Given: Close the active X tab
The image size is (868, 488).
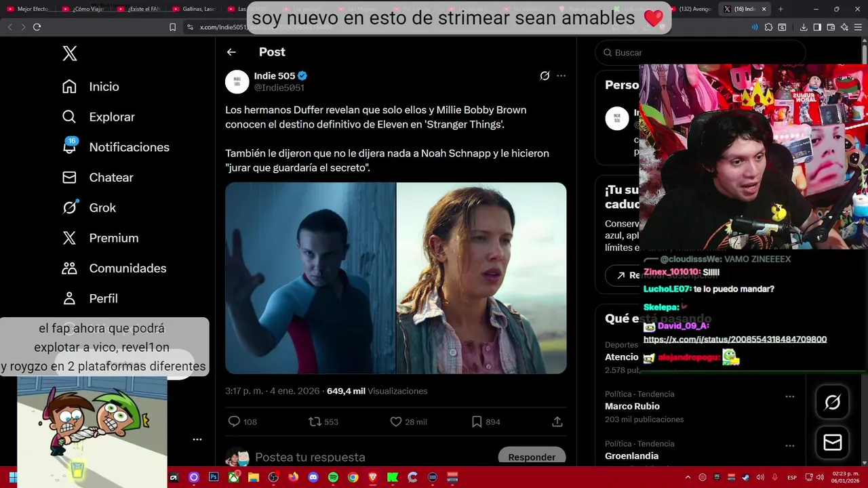Looking at the screenshot, I should [x=764, y=9].
